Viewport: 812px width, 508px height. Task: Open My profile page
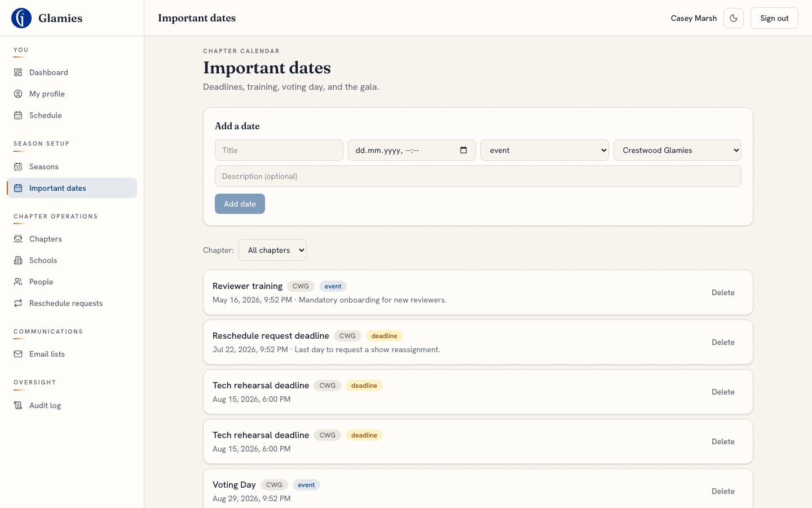tap(72, 94)
